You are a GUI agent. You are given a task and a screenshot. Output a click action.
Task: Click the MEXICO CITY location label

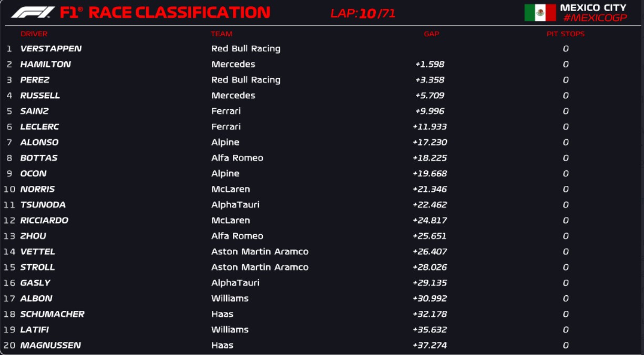[593, 7]
